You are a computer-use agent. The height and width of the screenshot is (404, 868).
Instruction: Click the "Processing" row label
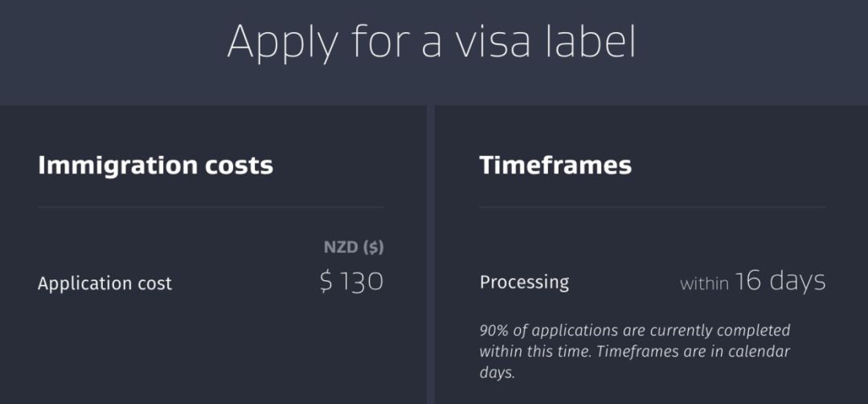(524, 282)
